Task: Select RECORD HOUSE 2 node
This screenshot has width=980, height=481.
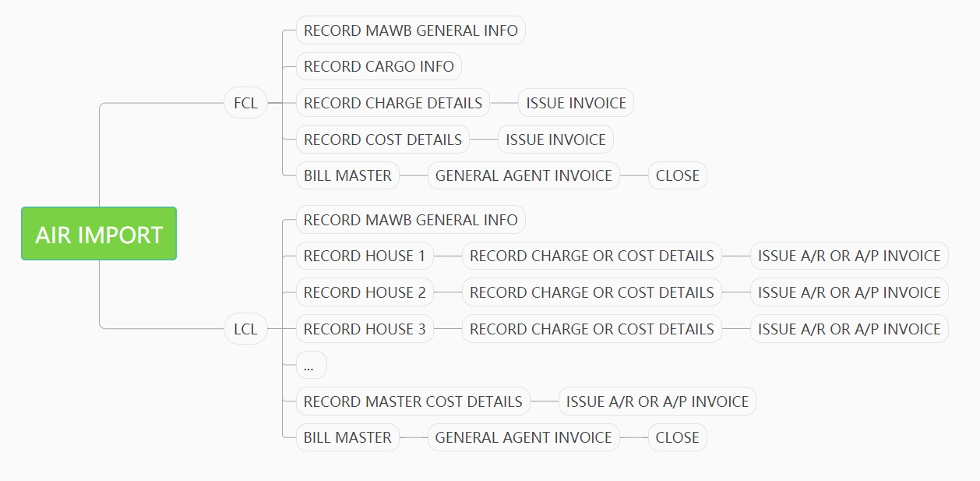Action: [365, 292]
